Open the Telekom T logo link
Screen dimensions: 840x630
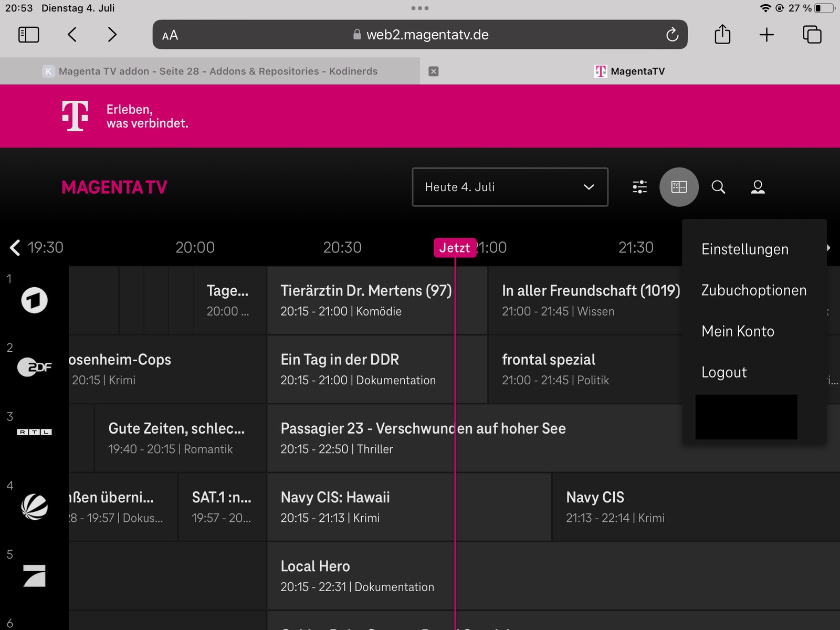pyautogui.click(x=75, y=116)
